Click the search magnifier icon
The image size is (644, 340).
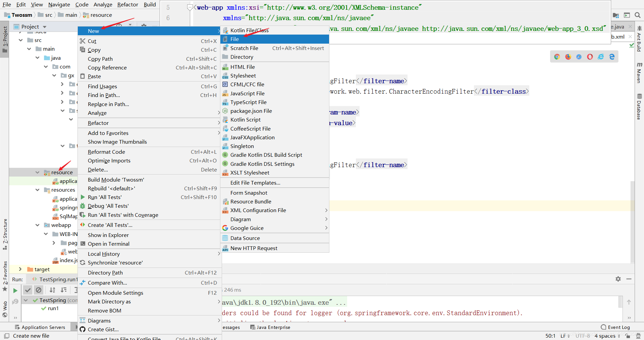pyautogui.click(x=638, y=15)
